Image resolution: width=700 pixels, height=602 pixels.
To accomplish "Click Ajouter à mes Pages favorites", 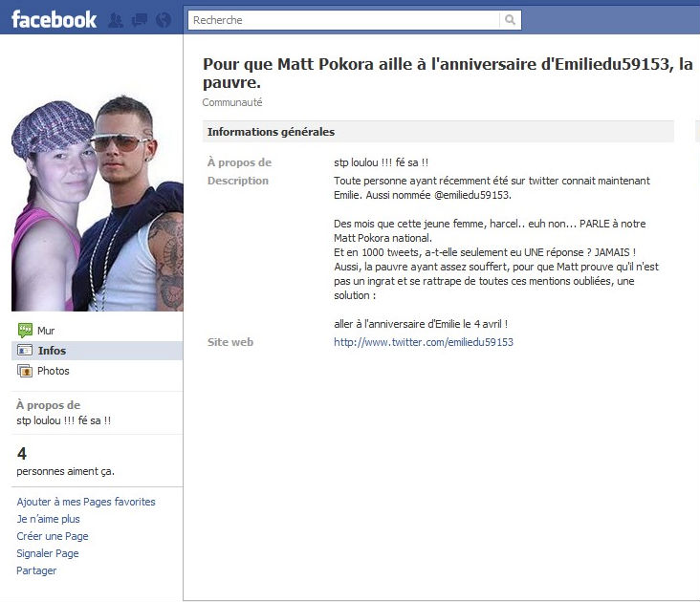I will 86,502.
